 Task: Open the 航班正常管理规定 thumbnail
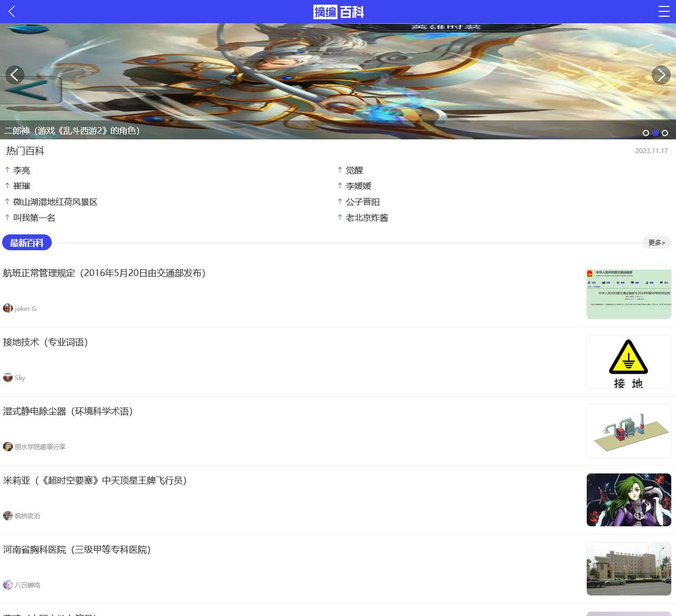629,292
